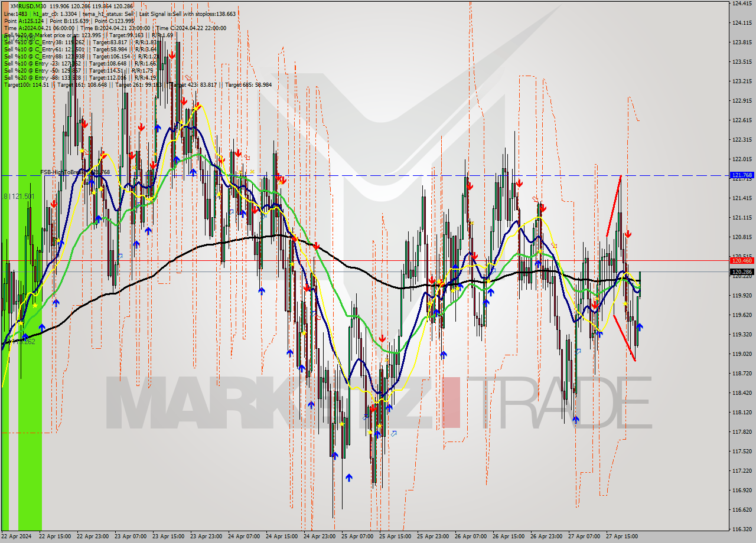The image size is (756, 543).
Task: Click the 'Sell %20 @ Entry -88' line
Action: pyautogui.click(x=80, y=77)
